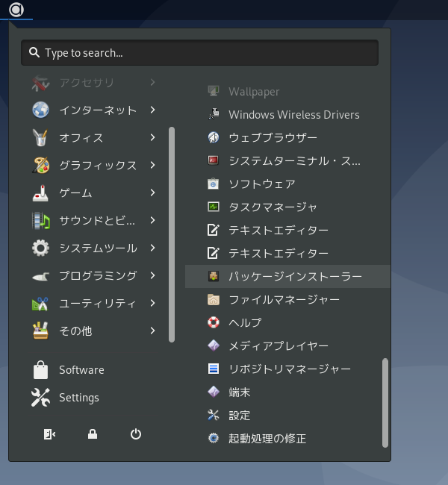Click the green monitor icon for タスクマネージャ
448x485 pixels.
coord(214,207)
